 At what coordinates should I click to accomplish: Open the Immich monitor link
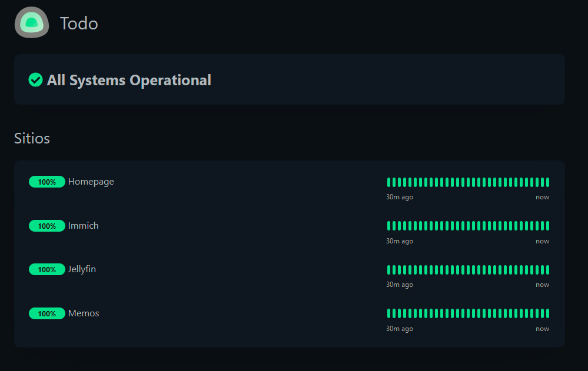coord(84,226)
